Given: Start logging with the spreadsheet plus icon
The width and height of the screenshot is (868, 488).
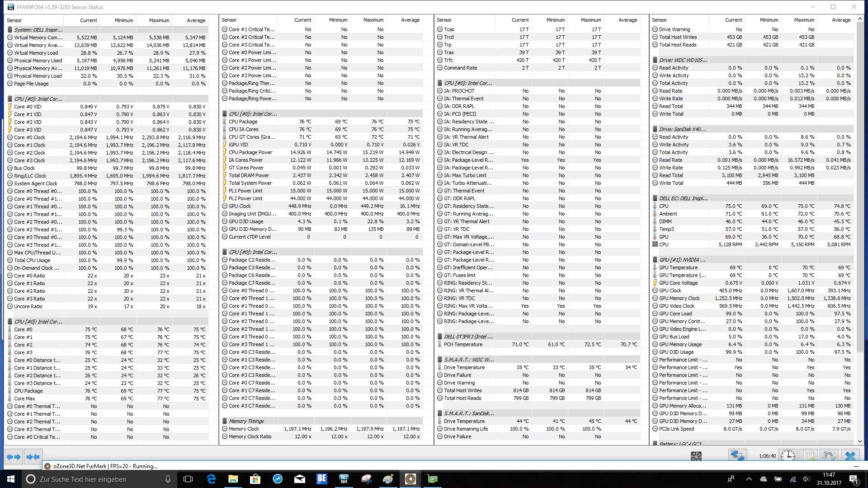Looking at the screenshot, I should 809,456.
